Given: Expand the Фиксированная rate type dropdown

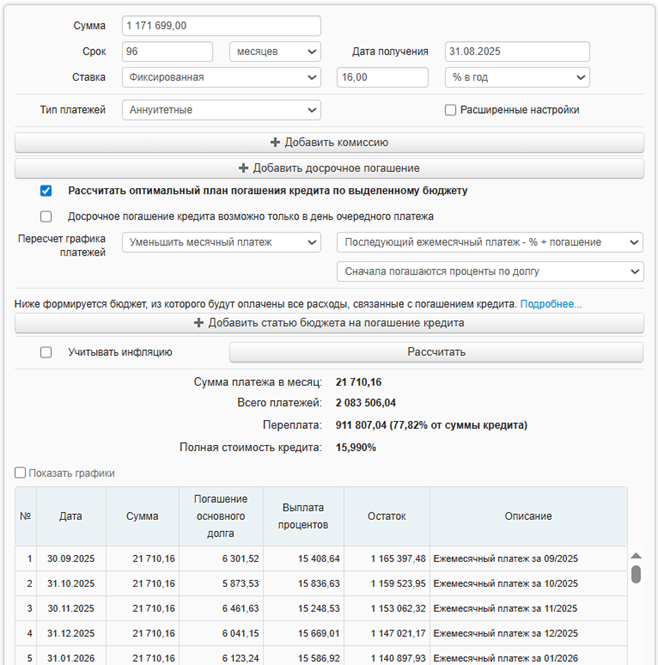Looking at the screenshot, I should click(221, 77).
